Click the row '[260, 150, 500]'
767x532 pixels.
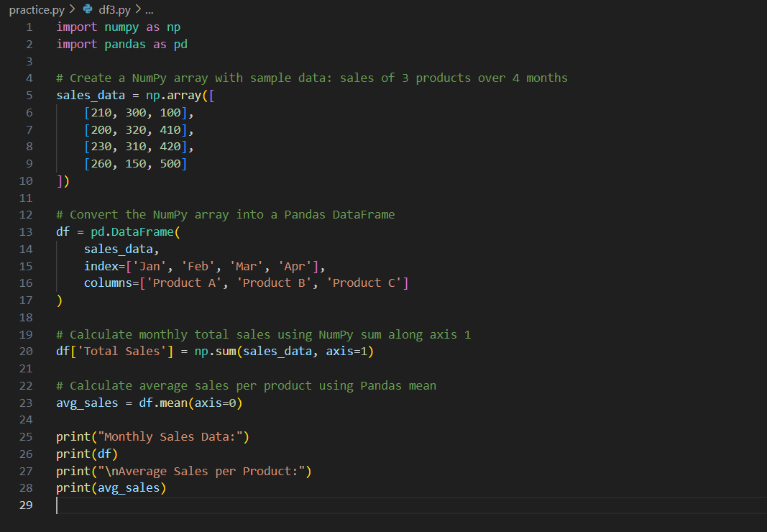[135, 164]
